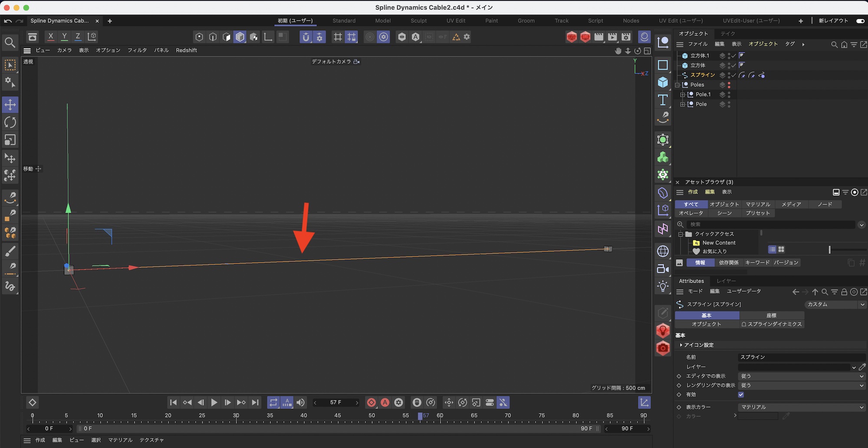868x448 pixels.
Task: Expand the アイコン設定 section
Action: tap(681, 345)
